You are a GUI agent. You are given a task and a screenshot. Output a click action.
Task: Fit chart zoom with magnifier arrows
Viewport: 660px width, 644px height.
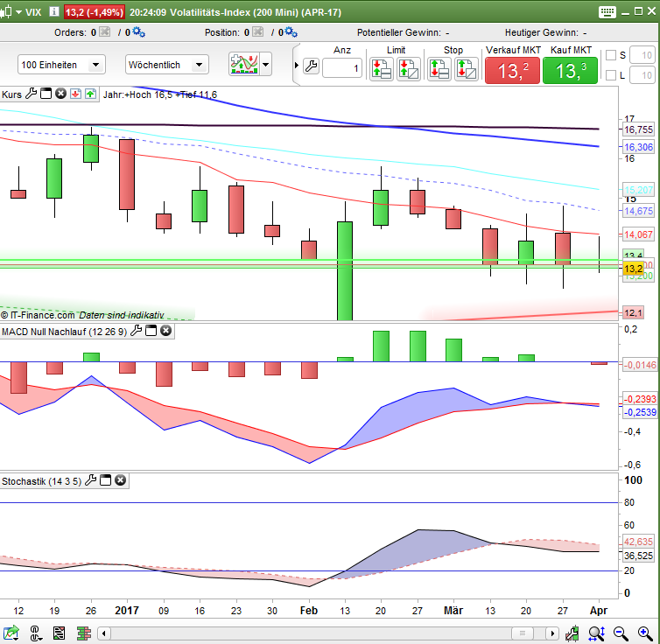pyautogui.click(x=597, y=633)
